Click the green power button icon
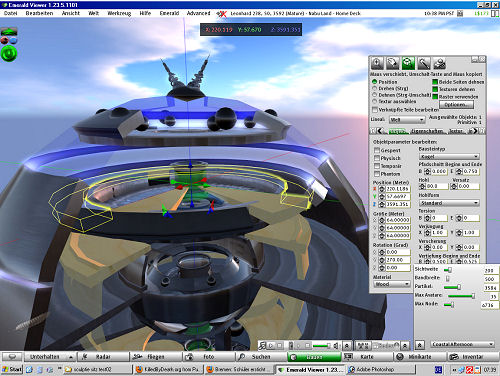The image size is (500, 376). 9,54
